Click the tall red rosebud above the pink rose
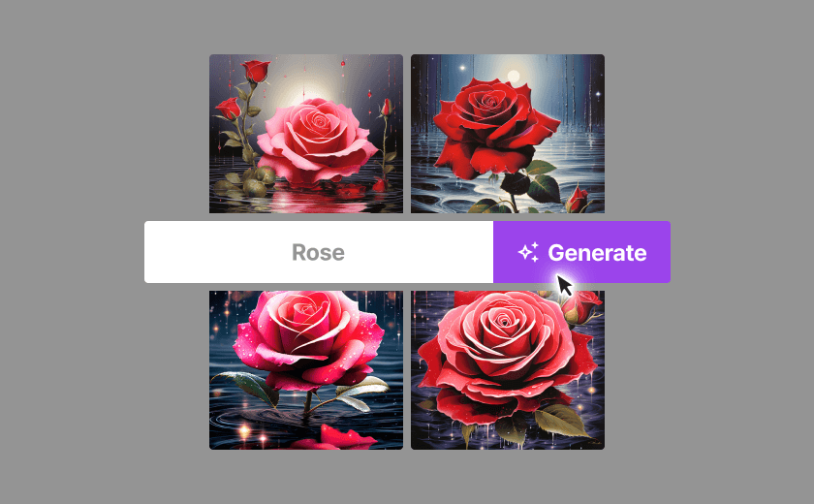Screen dimensions: 814x504 (x=256, y=71)
